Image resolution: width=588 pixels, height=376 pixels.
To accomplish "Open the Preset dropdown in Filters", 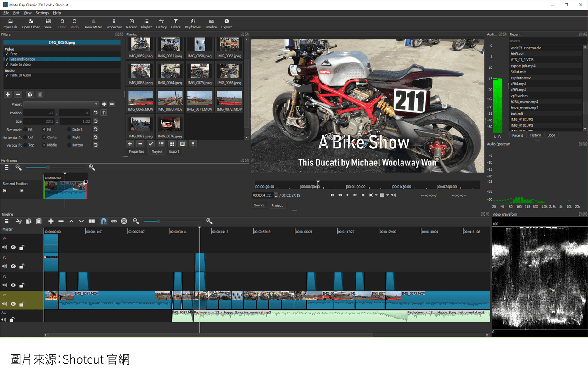I will 62,104.
